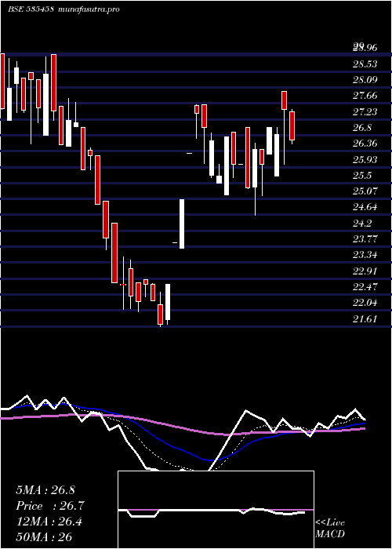Click the 23.34 price axis label

coord(365,255)
